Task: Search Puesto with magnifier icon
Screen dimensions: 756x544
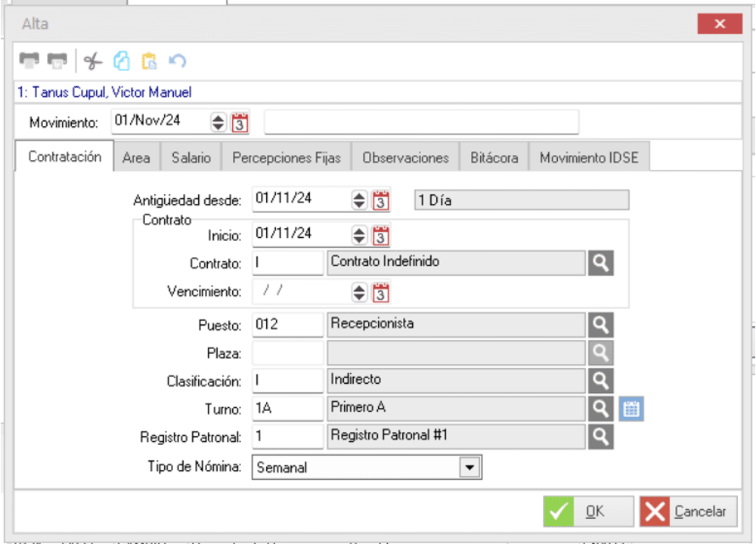Action: click(600, 325)
